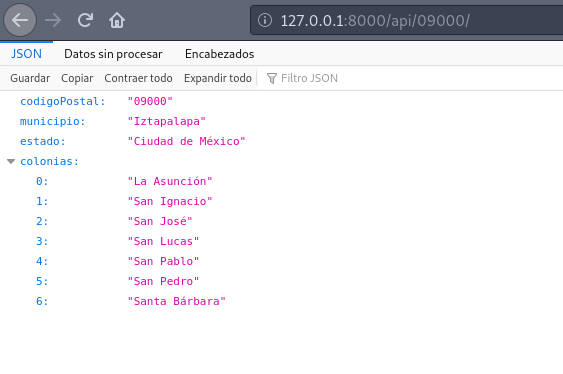Select the municipio key
This screenshot has width=563, height=374.
(x=52, y=121)
